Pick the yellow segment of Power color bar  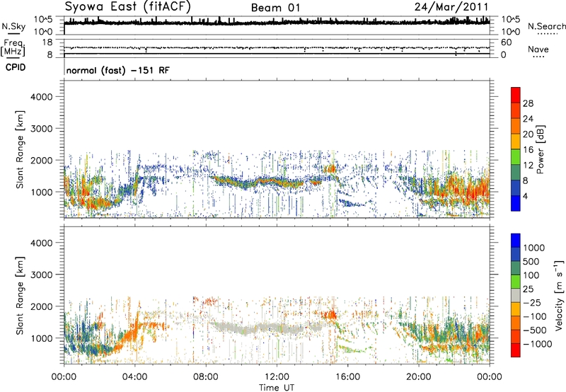point(516,142)
